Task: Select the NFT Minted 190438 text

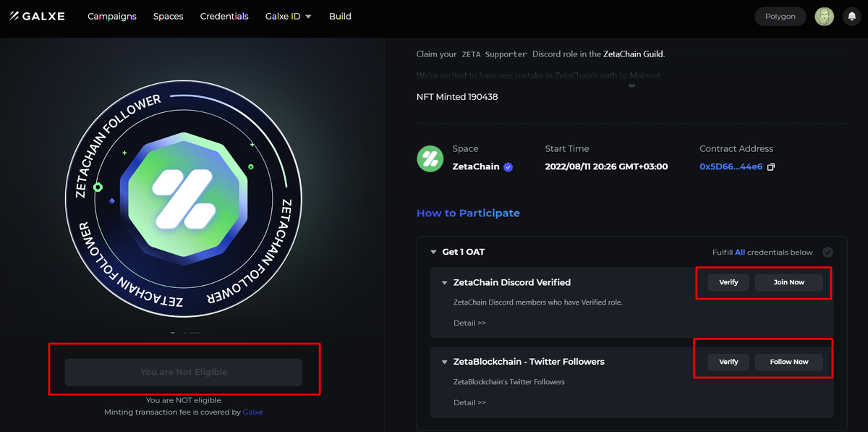Action: [457, 97]
